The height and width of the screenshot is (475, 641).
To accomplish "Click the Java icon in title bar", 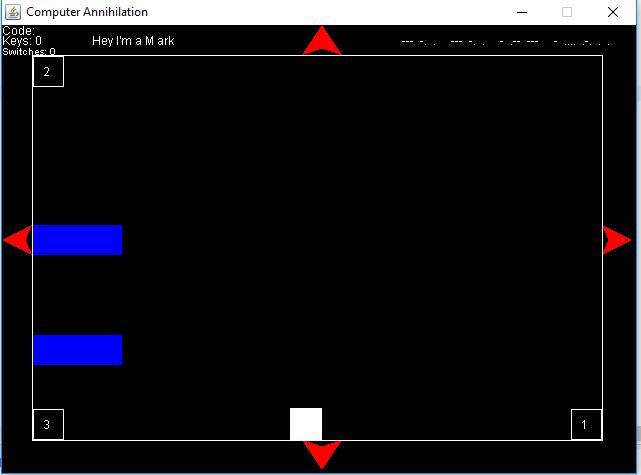I will coord(13,12).
